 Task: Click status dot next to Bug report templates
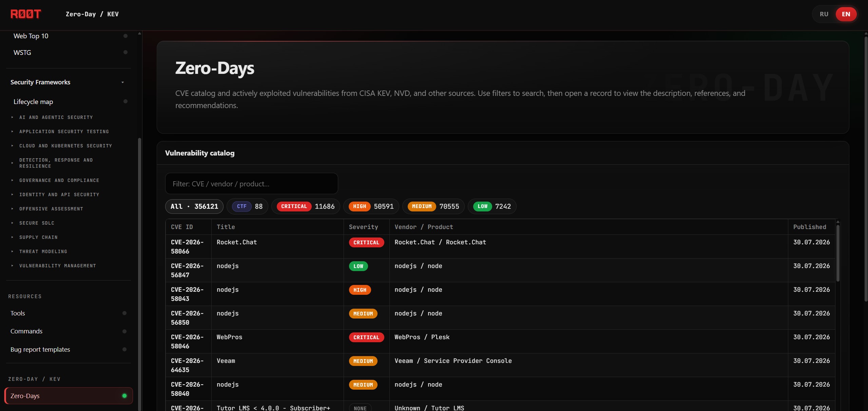click(x=124, y=349)
